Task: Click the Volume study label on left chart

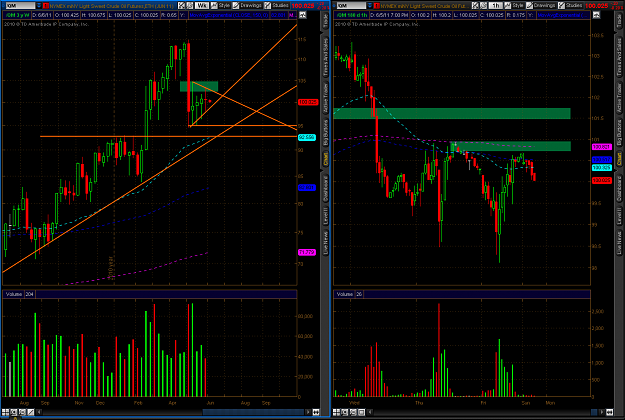Action: pos(14,294)
